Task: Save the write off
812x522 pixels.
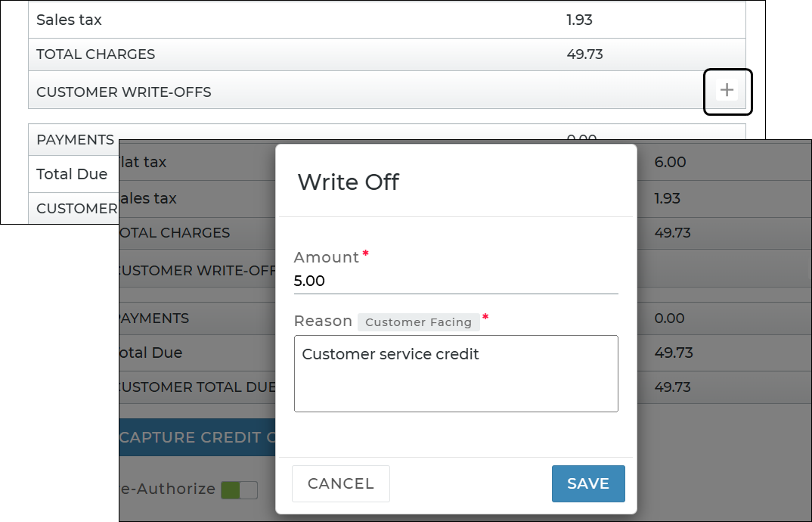Action: 588,483
